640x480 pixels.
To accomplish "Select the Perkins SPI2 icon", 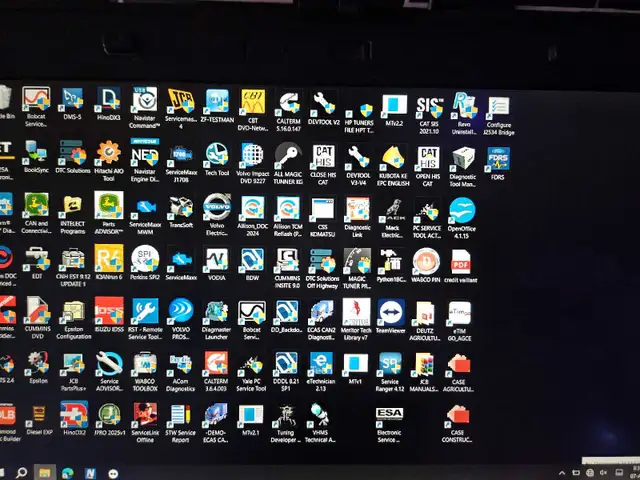I will click(144, 259).
